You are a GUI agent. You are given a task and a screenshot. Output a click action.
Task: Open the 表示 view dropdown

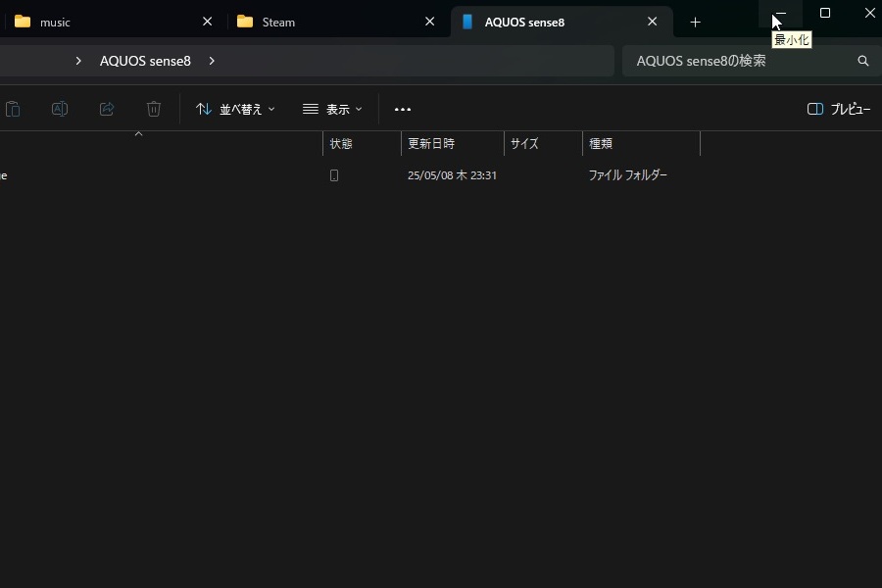coord(332,109)
